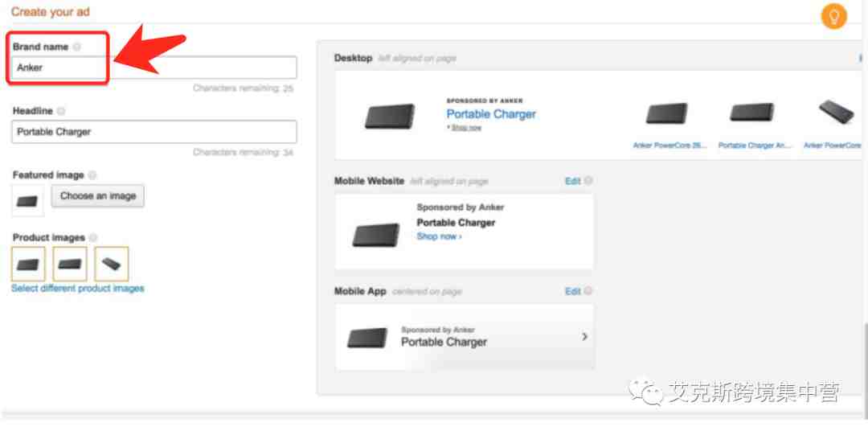Click the Create your ad heading

click(51, 11)
